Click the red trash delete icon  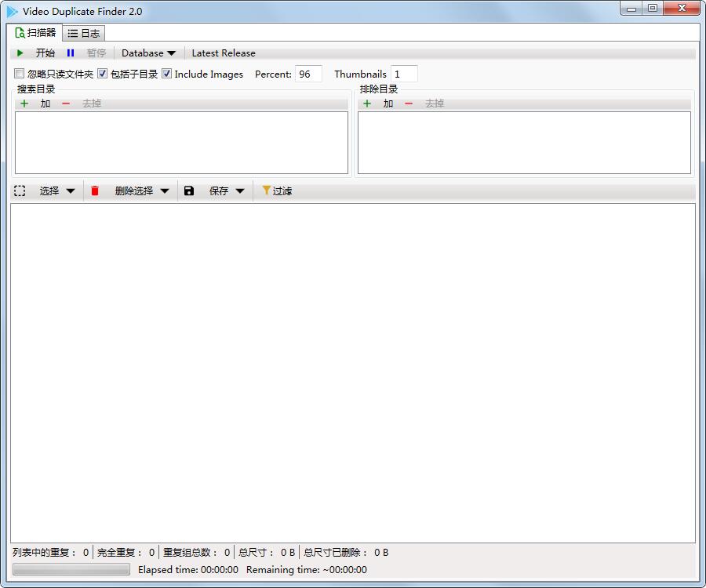(95, 191)
